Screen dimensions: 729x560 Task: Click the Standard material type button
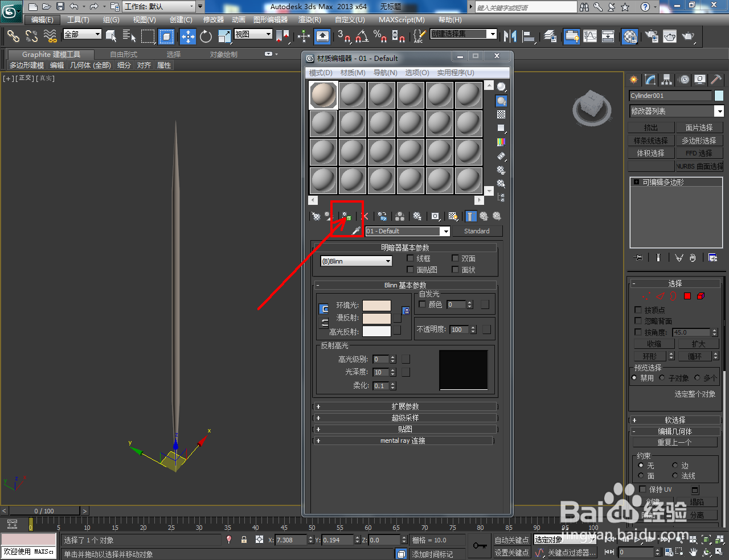477,231
